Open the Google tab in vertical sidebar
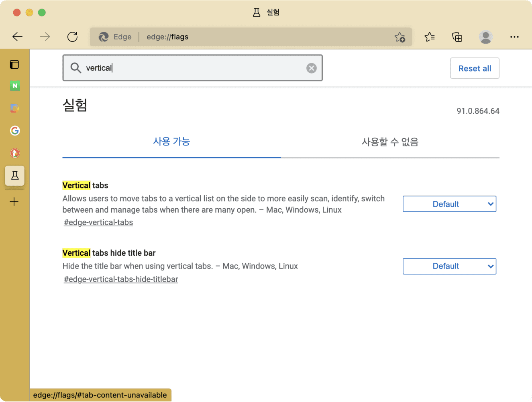 15,131
